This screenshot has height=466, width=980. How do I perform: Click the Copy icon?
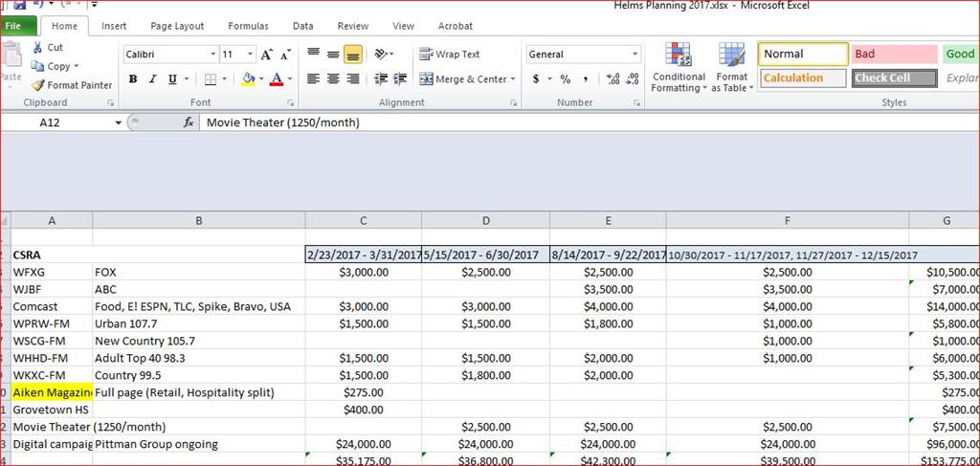click(37, 66)
